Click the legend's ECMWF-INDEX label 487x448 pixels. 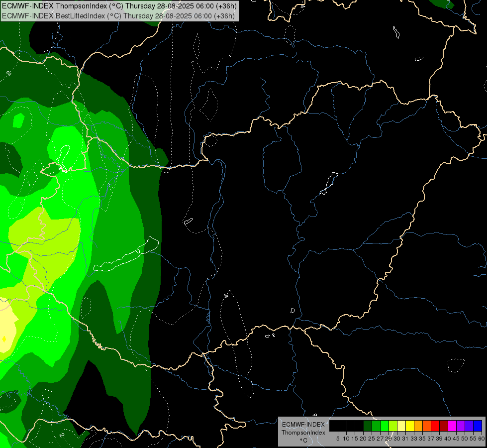(x=303, y=425)
